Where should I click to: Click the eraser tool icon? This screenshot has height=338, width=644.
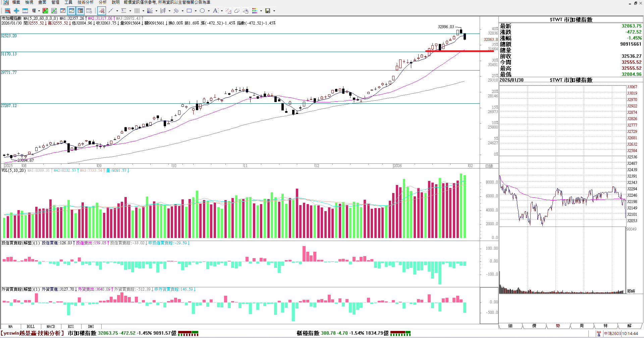click(237, 11)
